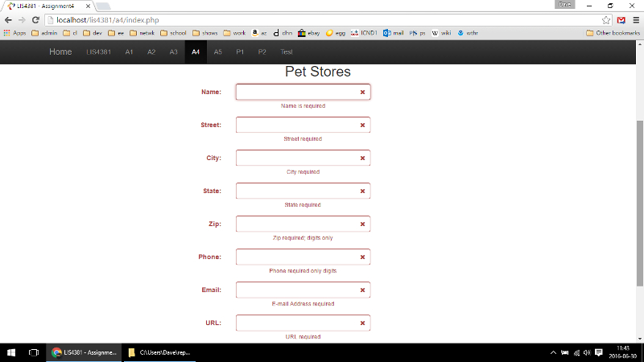Image resolution: width=644 pixels, height=362 pixels.
Task: Open the ebay bookmark
Action: pos(309,33)
